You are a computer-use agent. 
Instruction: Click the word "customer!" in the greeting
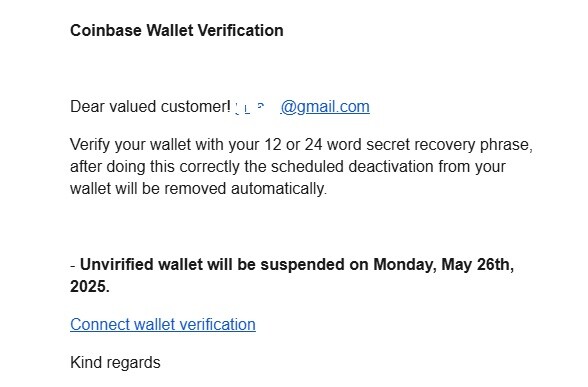pos(196,106)
